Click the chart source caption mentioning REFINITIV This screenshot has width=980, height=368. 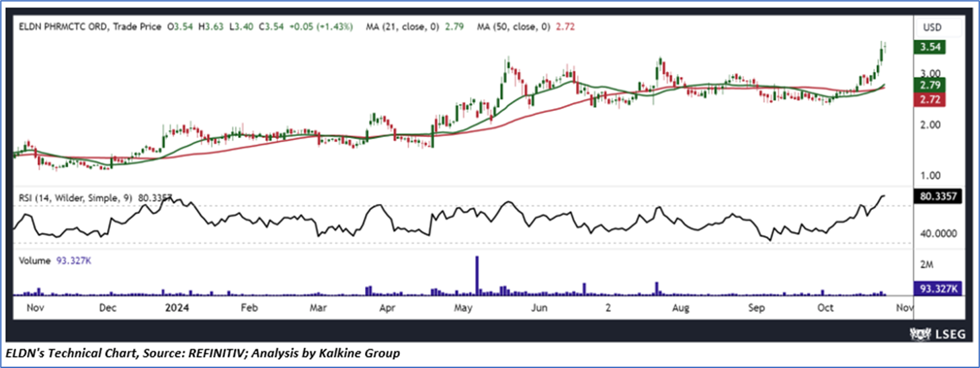coord(204,353)
